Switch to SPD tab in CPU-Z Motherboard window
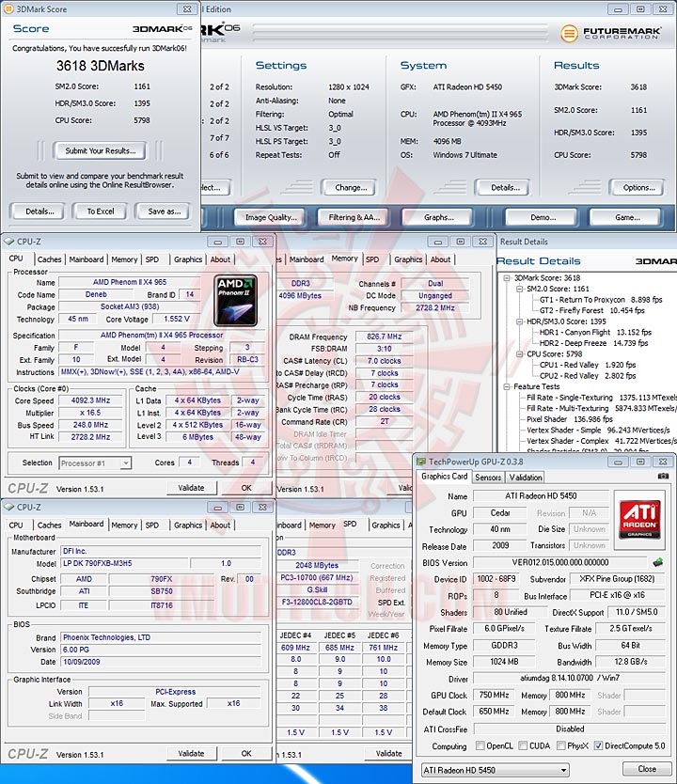677x784 pixels. coord(152,525)
